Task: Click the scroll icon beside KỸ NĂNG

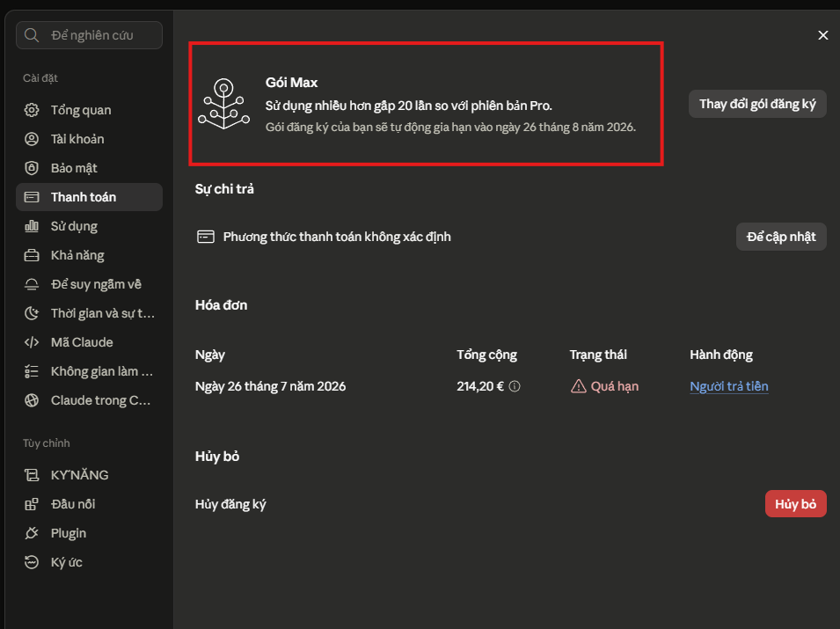Action: [x=32, y=475]
